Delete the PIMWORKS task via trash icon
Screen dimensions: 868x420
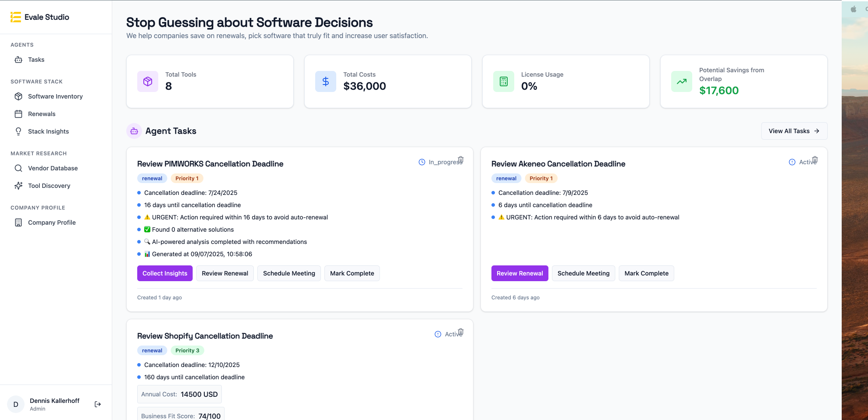coord(461,160)
